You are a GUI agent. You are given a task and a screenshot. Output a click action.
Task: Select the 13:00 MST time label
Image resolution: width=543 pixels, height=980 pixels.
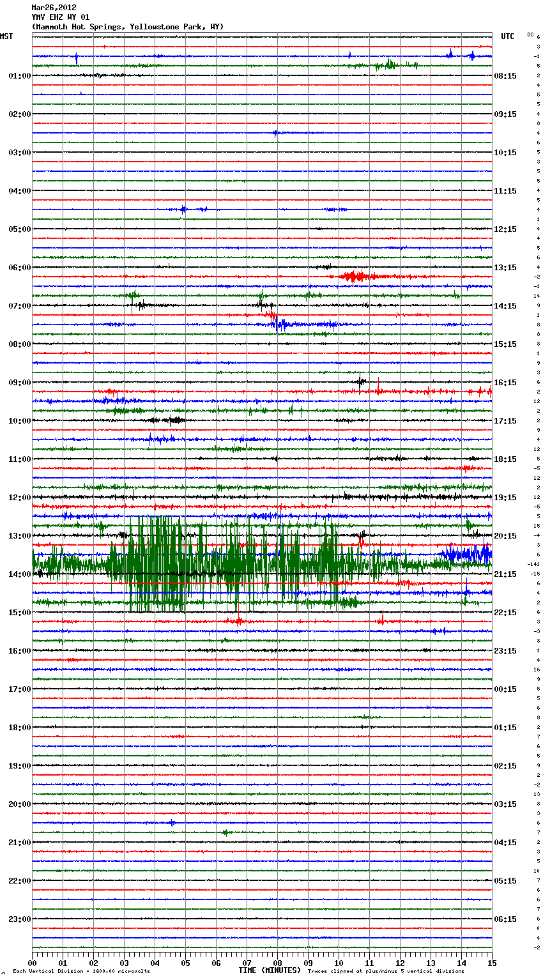(x=19, y=536)
